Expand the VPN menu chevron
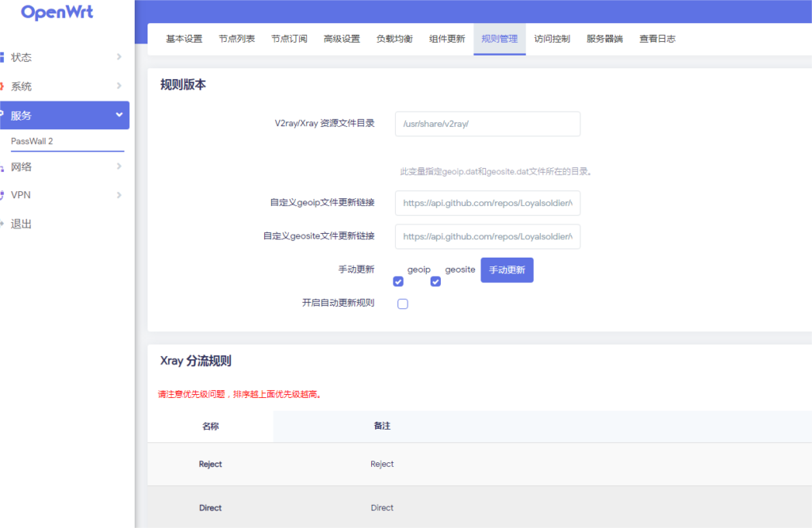Viewport: 812px width, 528px height. click(119, 195)
